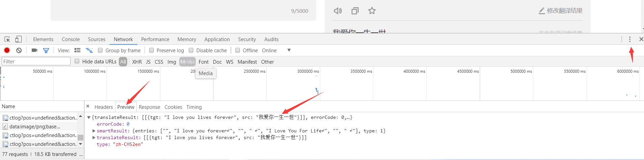
Task: Click the network Filter text field
Action: [x=36, y=61]
